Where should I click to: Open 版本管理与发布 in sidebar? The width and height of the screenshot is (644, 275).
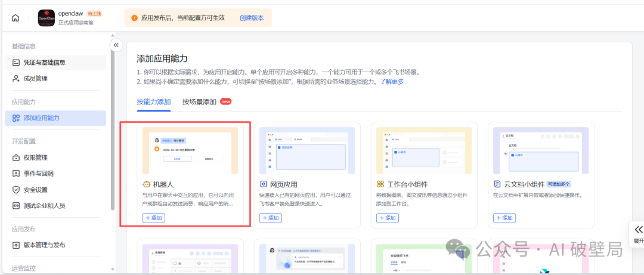pyautogui.click(x=55, y=245)
